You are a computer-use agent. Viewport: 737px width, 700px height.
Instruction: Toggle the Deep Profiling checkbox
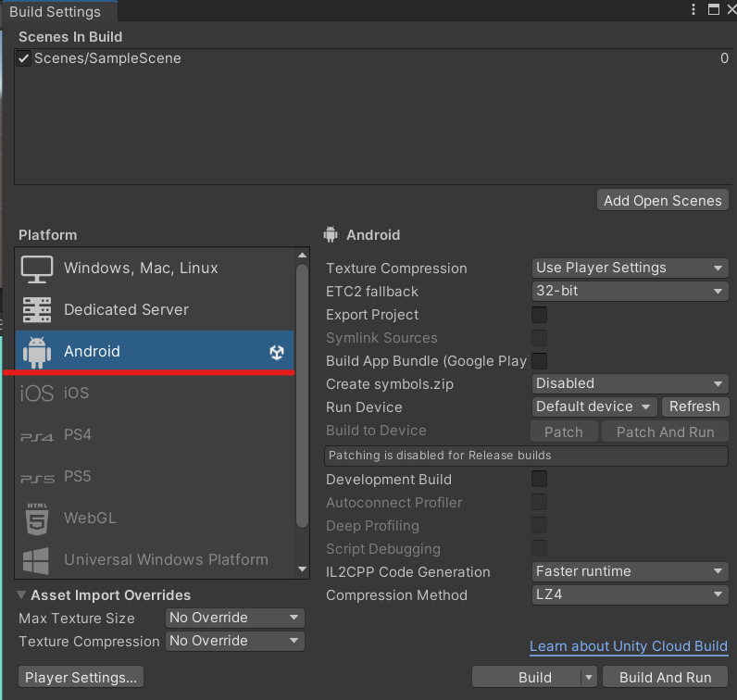539,525
